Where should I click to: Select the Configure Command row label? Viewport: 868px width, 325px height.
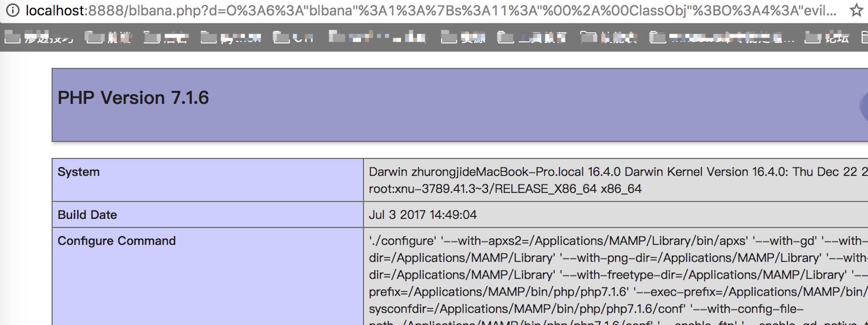(117, 241)
